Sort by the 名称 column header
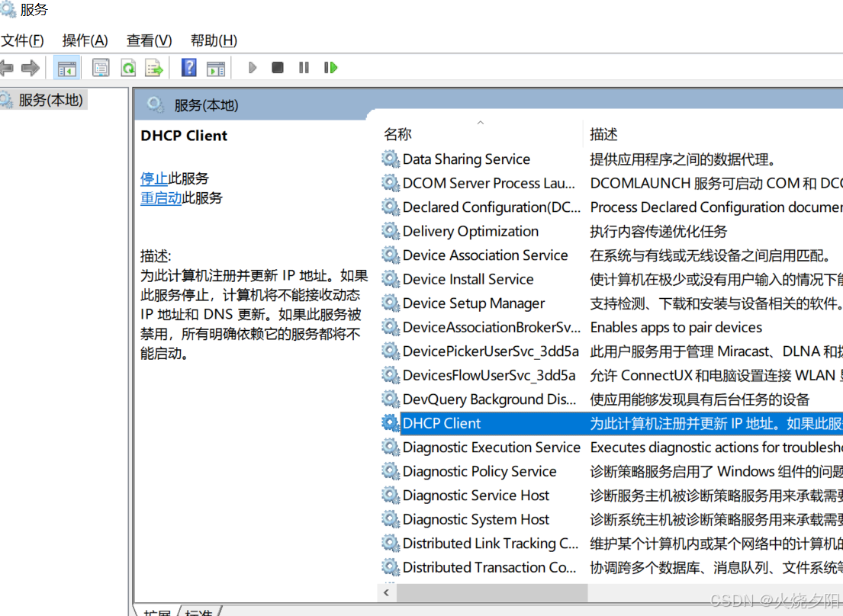843x616 pixels. coord(398,135)
